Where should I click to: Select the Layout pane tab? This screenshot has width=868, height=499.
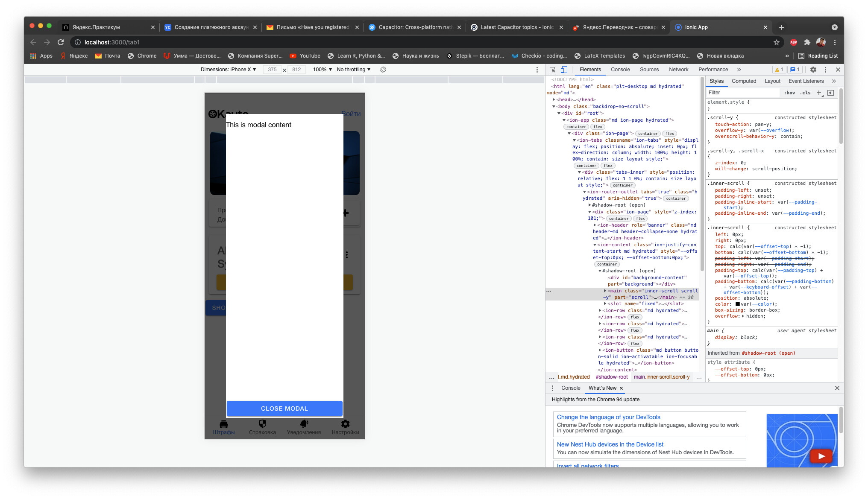(772, 81)
